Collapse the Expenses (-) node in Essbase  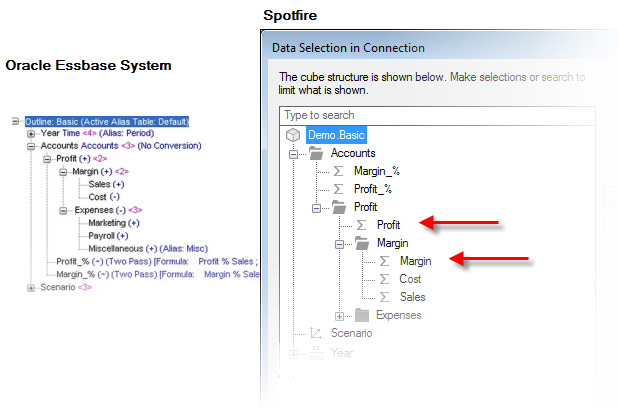[63, 211]
